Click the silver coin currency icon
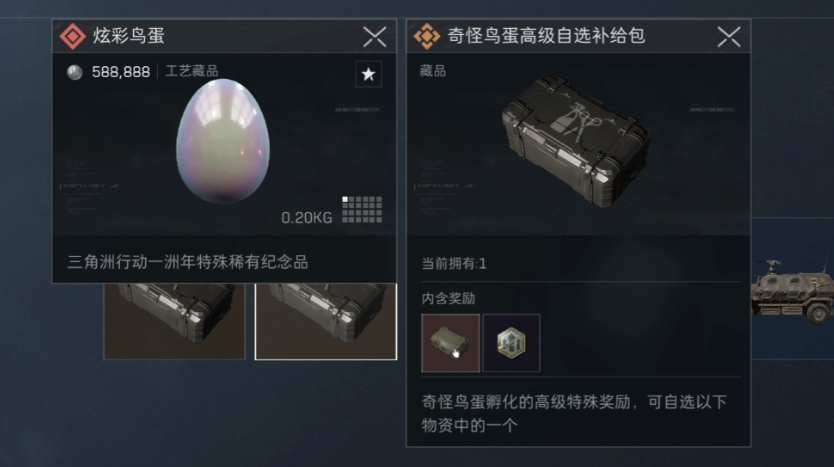Viewport: 834px width, 467px height. (x=74, y=72)
